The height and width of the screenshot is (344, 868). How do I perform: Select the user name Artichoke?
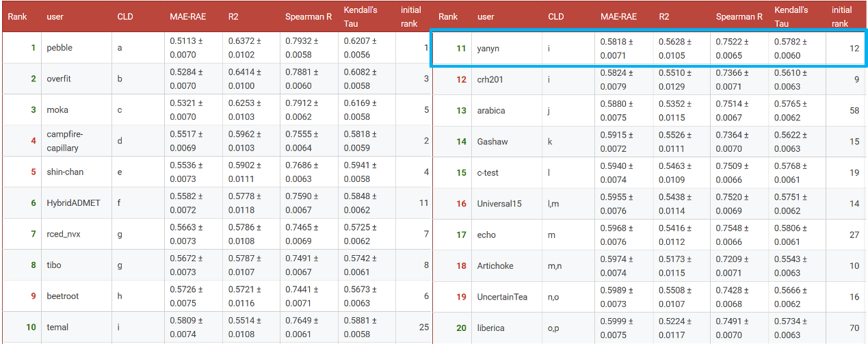[495, 265]
